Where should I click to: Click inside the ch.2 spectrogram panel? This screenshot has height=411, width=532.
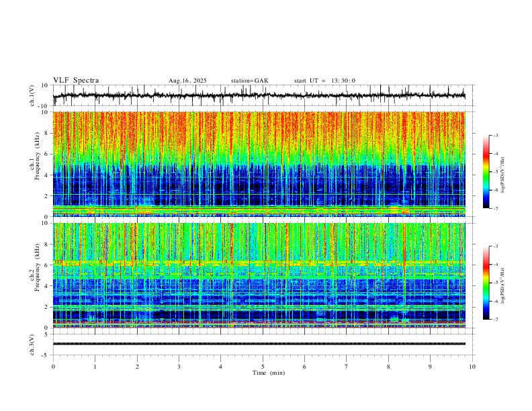click(259, 275)
